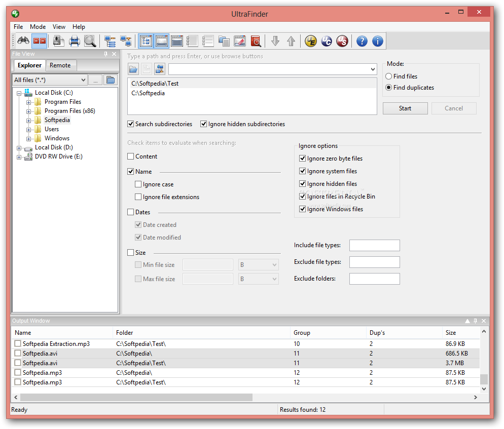The height and width of the screenshot is (429, 504).
Task: Click the copy results toolbar icon
Action: click(x=224, y=41)
